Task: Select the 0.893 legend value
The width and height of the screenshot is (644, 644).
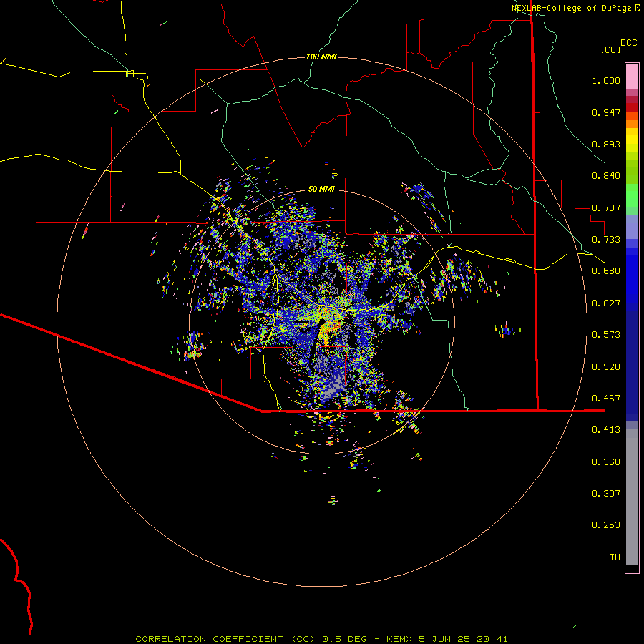Action: tap(606, 144)
